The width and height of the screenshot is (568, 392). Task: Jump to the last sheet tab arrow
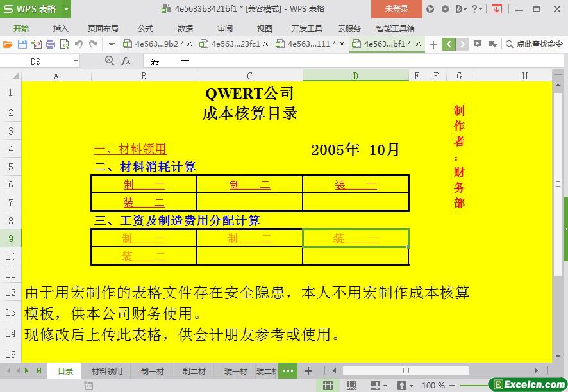[x=38, y=371]
